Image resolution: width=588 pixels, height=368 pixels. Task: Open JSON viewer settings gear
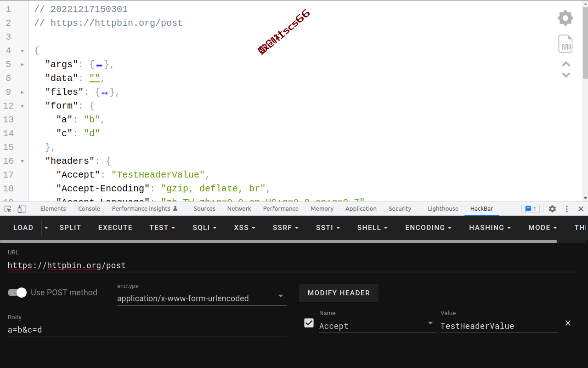point(565,18)
